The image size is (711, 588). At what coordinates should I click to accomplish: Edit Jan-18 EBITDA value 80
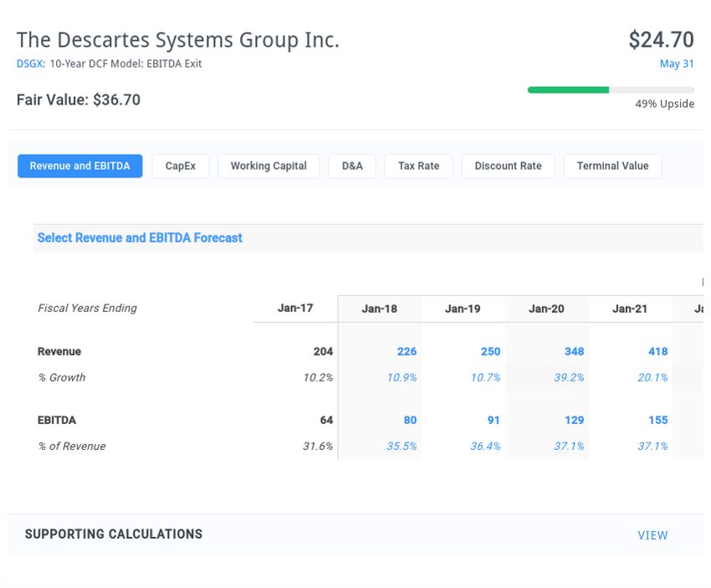(410, 420)
